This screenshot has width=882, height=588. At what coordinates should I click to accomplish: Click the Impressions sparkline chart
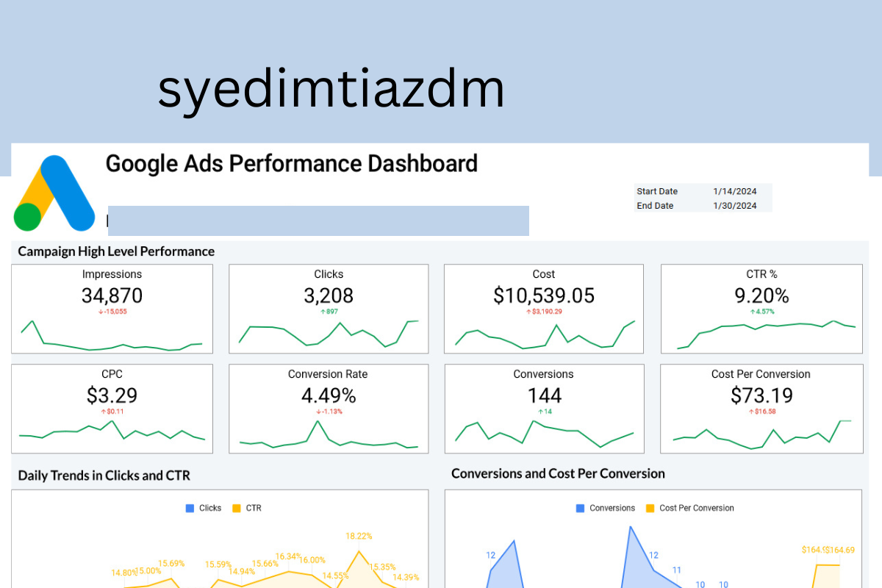(112, 335)
